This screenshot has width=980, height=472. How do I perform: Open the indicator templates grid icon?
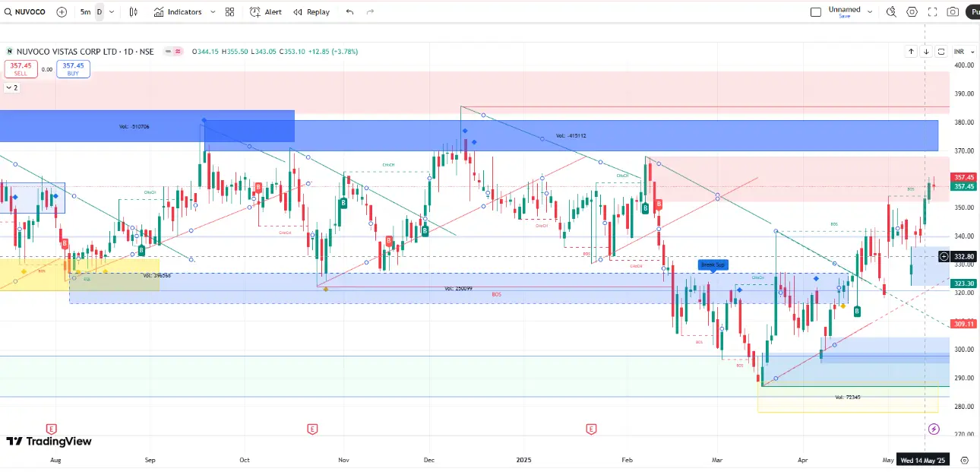click(229, 12)
